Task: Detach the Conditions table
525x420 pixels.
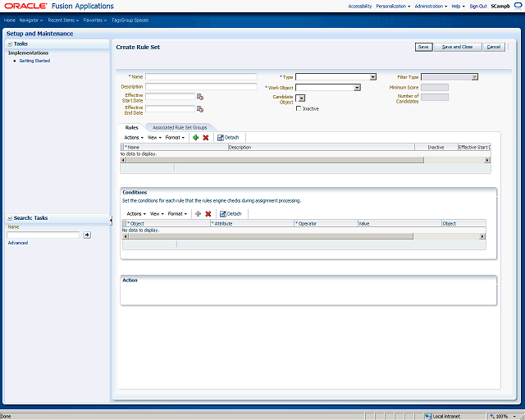Action: 231,213
